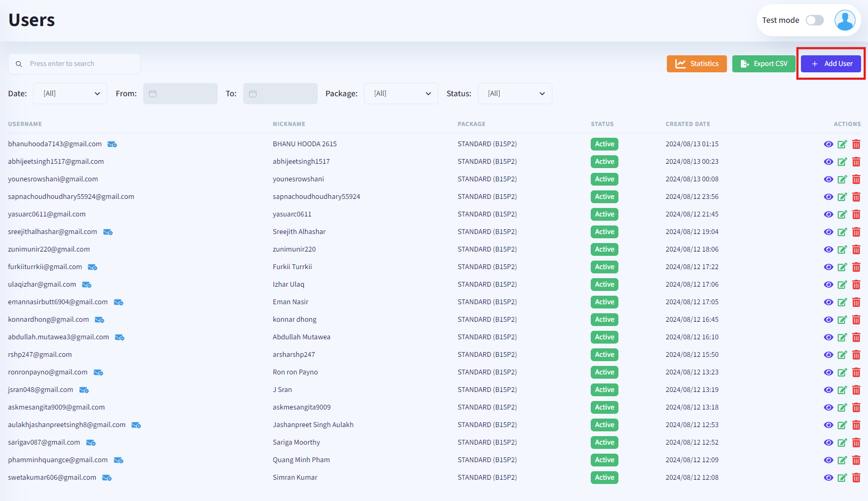The height and width of the screenshot is (501, 868).
Task: Open the Date filter dropdown
Action: pyautogui.click(x=70, y=94)
